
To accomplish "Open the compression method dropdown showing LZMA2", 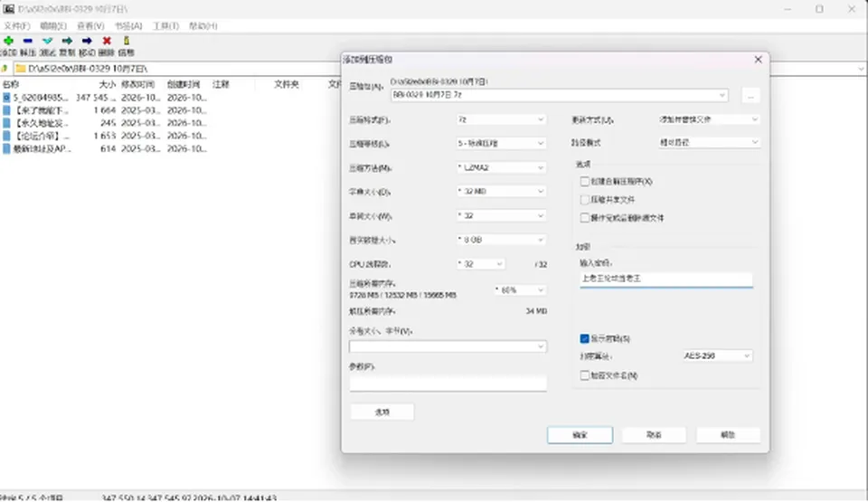I will point(501,167).
